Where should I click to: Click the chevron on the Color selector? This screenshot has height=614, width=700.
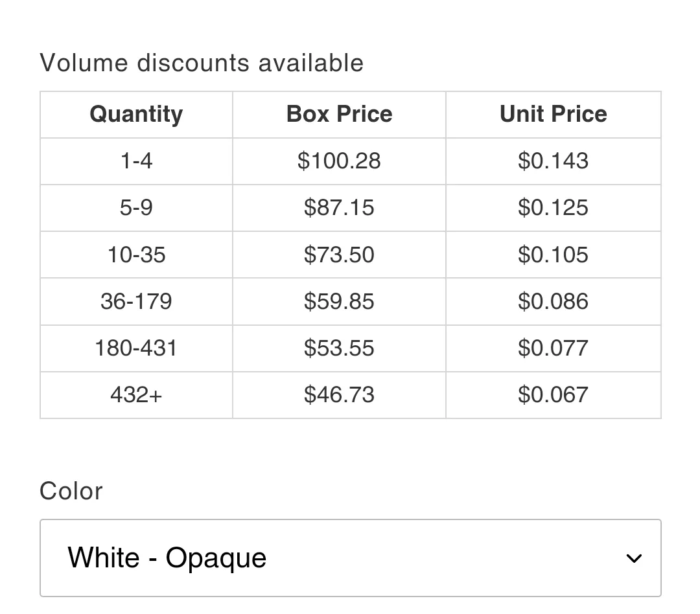(635, 558)
